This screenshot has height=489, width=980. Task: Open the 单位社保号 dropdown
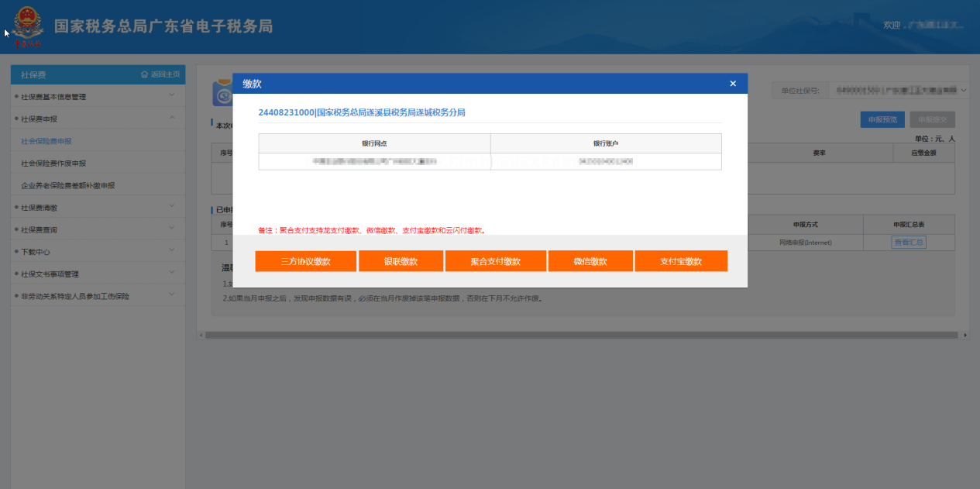tap(898, 91)
